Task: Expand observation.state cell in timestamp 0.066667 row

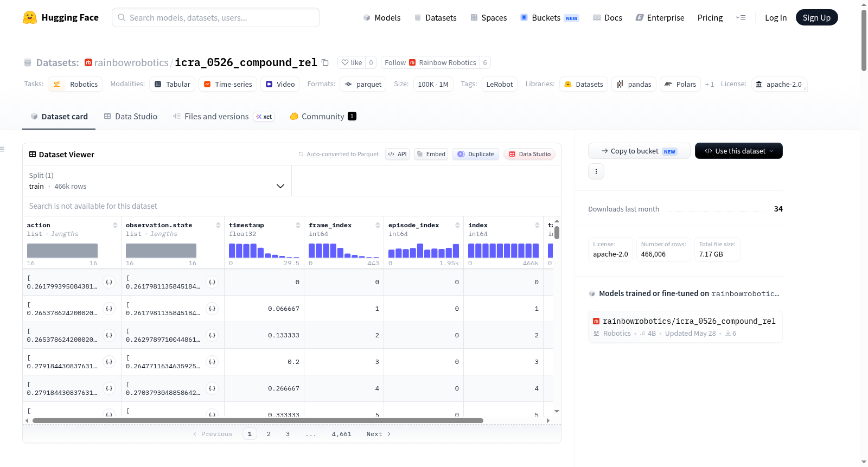Action: [x=212, y=309]
